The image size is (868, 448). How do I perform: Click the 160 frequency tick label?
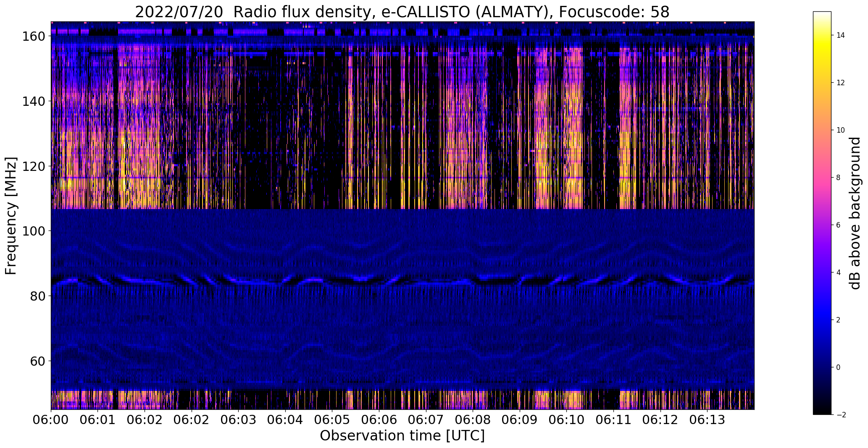(33, 37)
